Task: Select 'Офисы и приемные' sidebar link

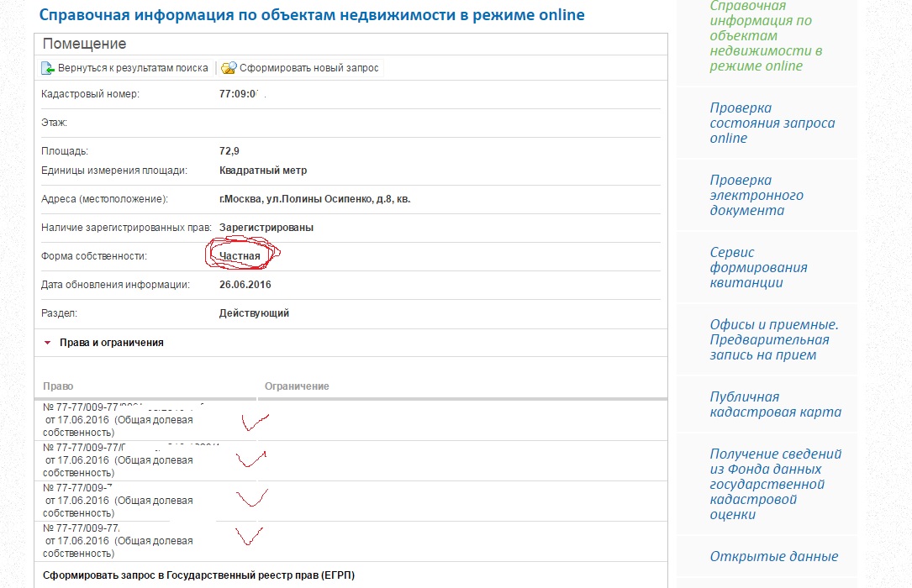Action: click(x=773, y=339)
